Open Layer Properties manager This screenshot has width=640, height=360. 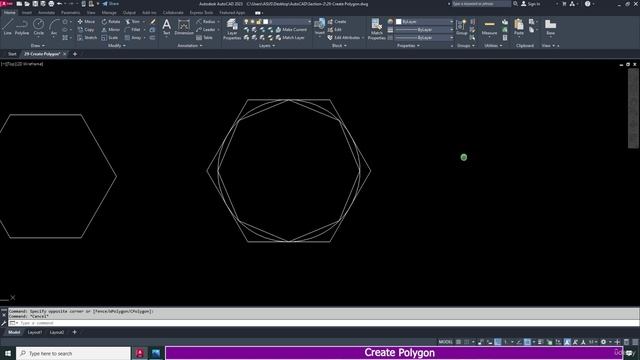[232, 29]
